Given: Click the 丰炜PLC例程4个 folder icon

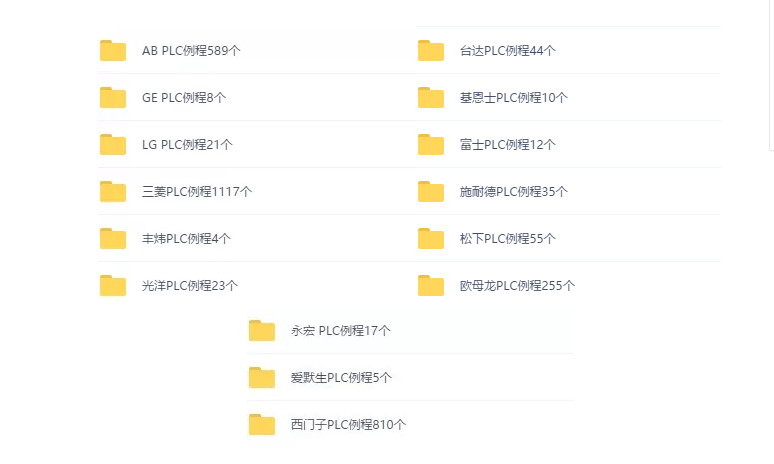Looking at the screenshot, I should click(x=113, y=239).
